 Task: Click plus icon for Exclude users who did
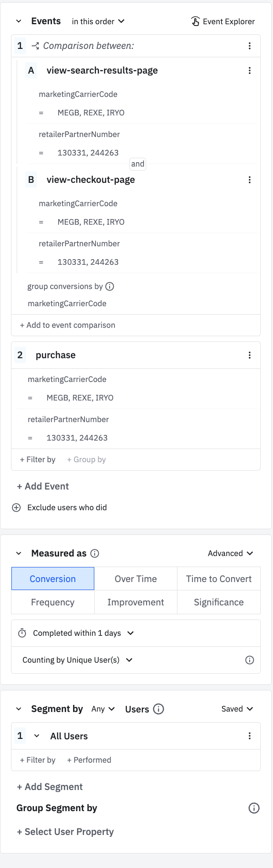[16, 508]
